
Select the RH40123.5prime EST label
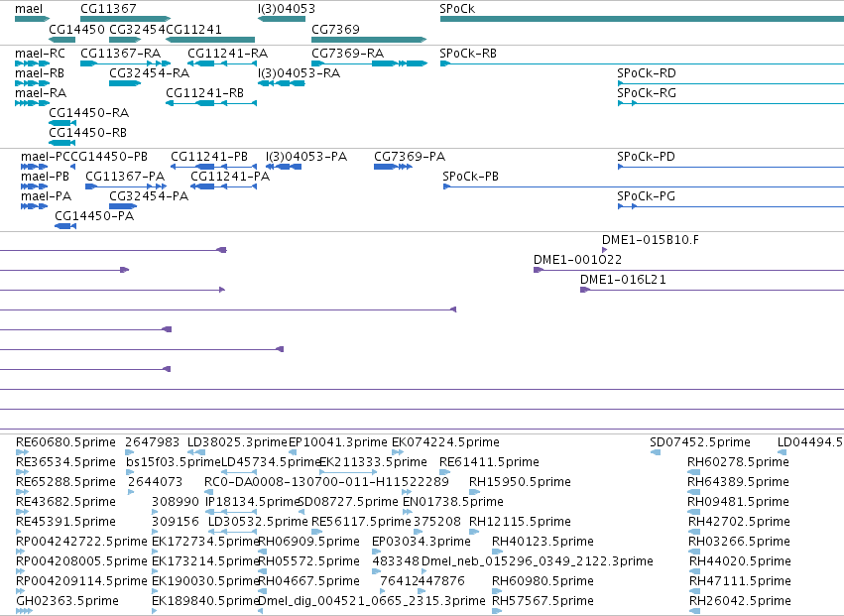(543, 542)
